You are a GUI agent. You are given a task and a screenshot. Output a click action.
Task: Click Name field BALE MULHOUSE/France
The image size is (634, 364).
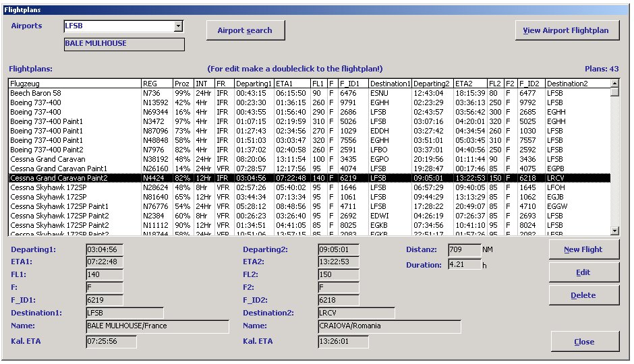[x=158, y=326]
